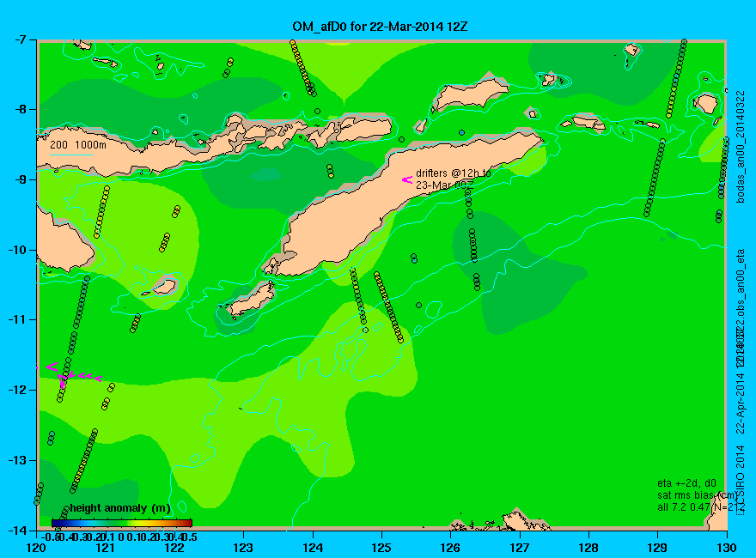Click y-axis latitude label -14
This screenshot has width=756, height=558.
[x=17, y=531]
